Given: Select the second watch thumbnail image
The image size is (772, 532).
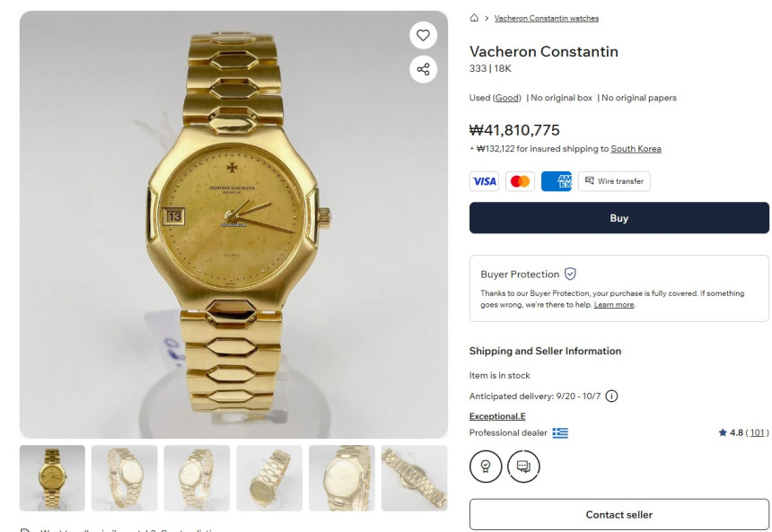Looking at the screenshot, I should coord(125,478).
